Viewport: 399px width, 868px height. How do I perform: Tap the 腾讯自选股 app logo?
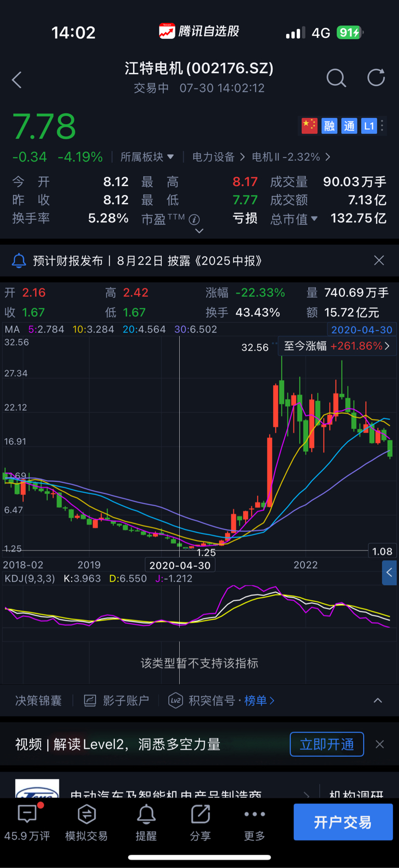[199, 31]
